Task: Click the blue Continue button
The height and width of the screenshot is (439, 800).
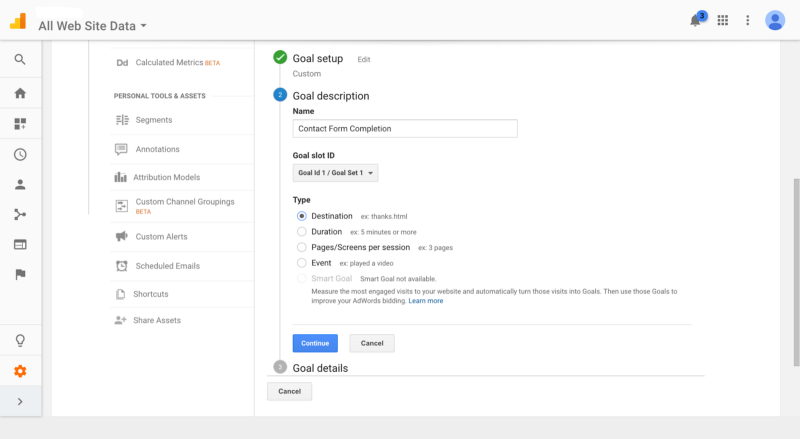Action: coord(314,343)
